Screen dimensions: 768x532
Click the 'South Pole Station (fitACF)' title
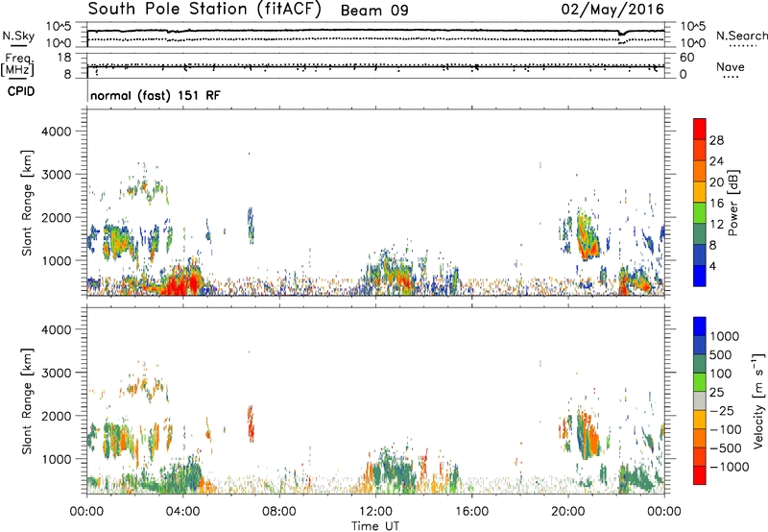click(204, 10)
